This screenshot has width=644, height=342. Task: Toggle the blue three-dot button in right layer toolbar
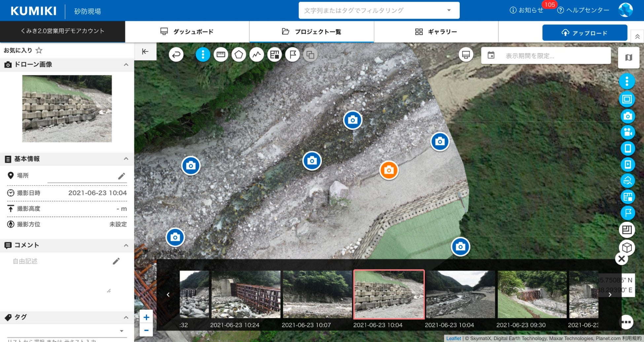[x=627, y=81]
